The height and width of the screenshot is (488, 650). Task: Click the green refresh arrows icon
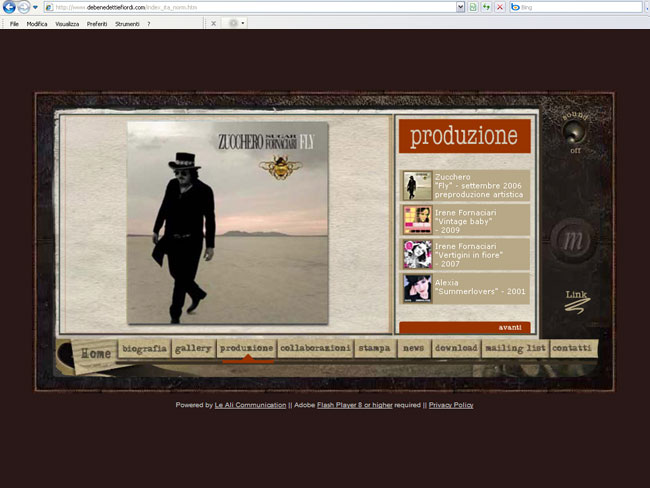[486, 7]
